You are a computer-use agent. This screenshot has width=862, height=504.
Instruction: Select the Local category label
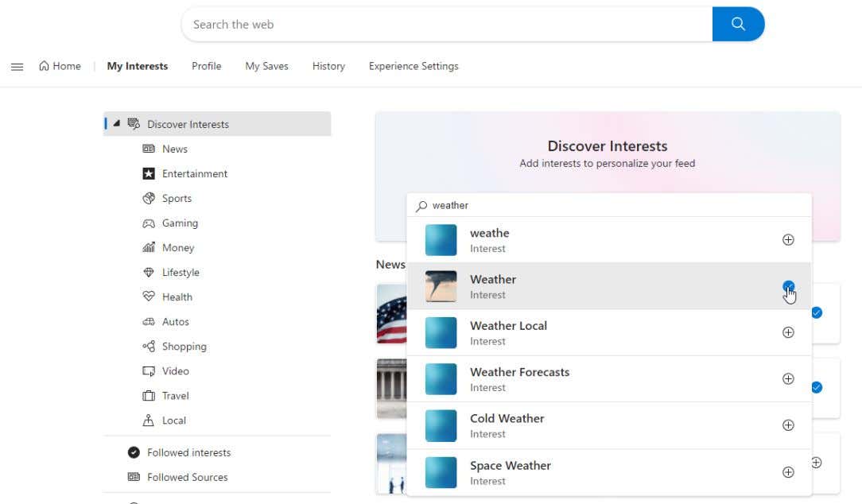(173, 421)
